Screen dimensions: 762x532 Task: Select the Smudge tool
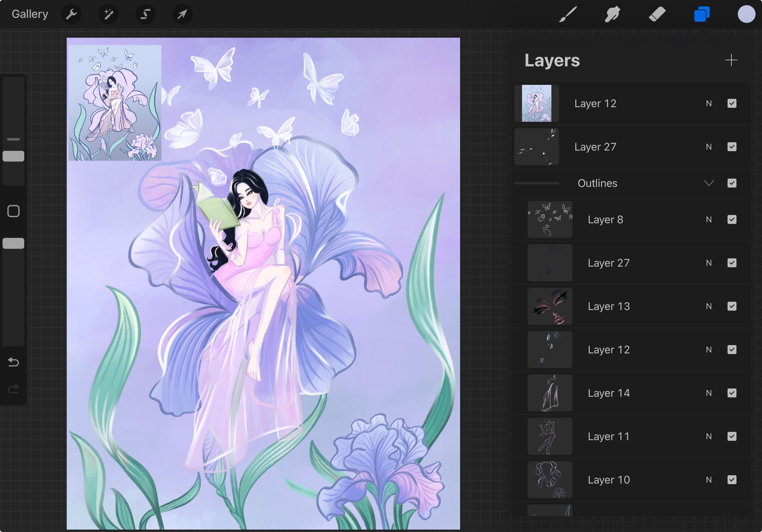click(612, 14)
